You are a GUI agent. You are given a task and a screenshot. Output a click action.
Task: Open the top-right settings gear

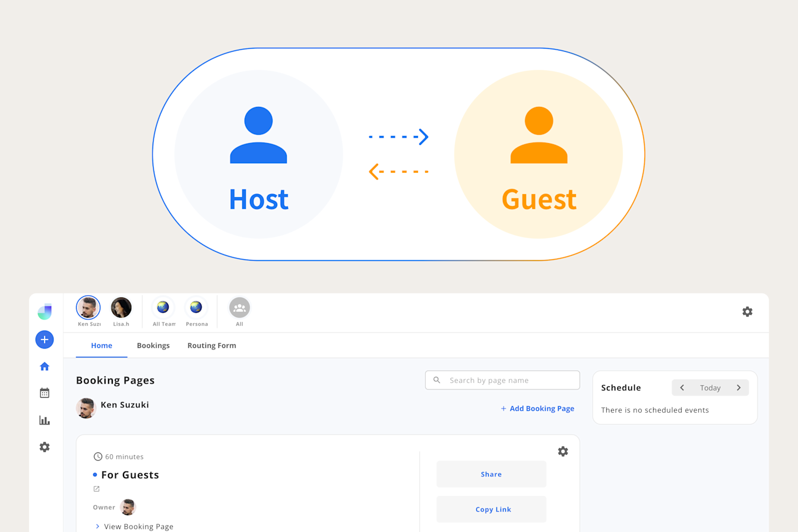(748, 312)
